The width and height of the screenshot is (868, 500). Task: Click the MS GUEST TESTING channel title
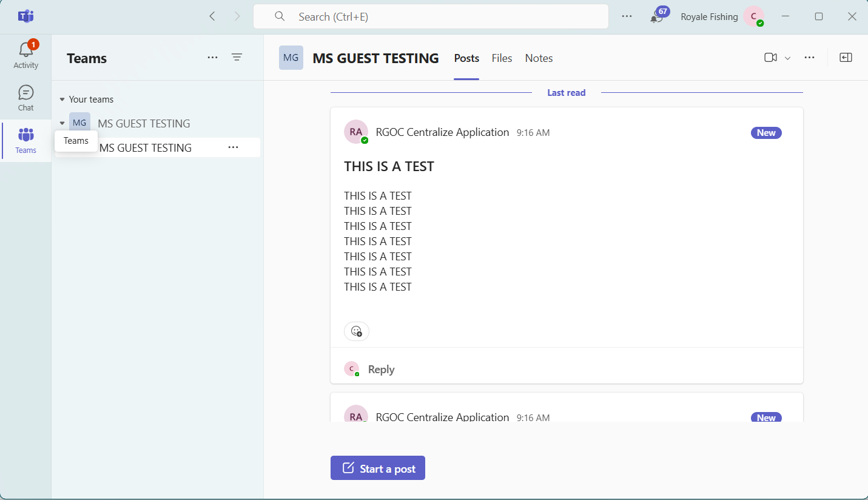375,58
